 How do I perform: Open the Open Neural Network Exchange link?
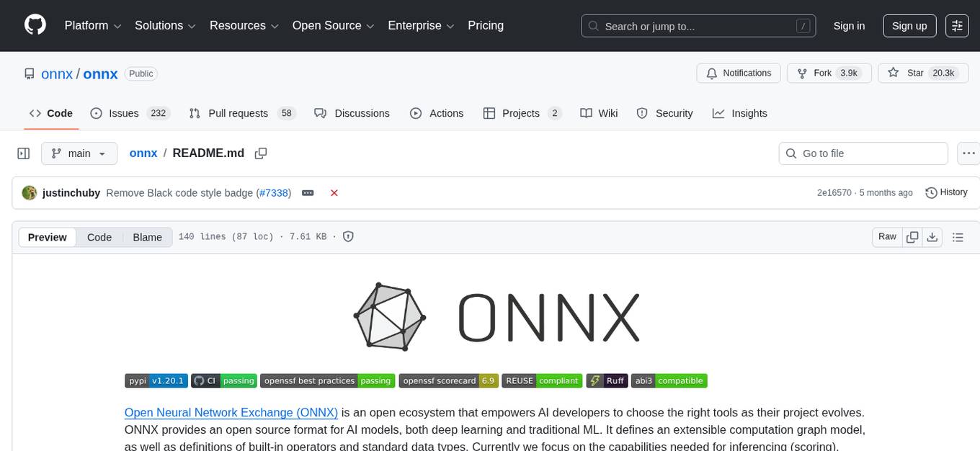click(x=231, y=413)
